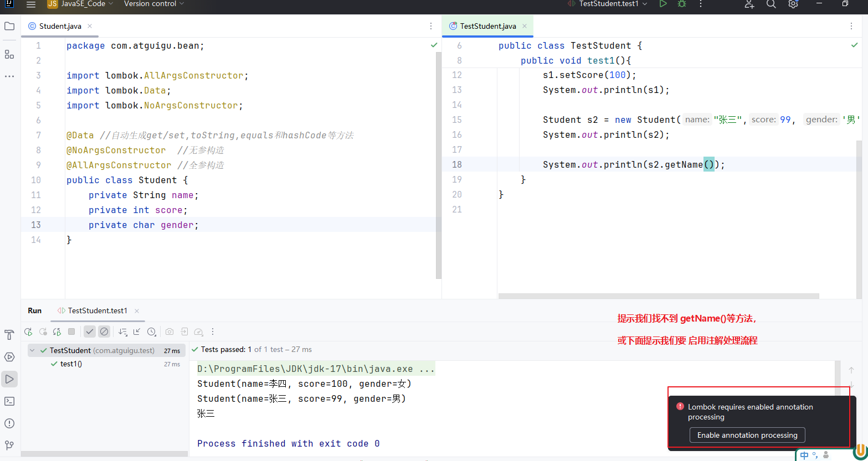Debug TestStudent.test1 with bug icon
The width and height of the screenshot is (868, 461).
682,4
